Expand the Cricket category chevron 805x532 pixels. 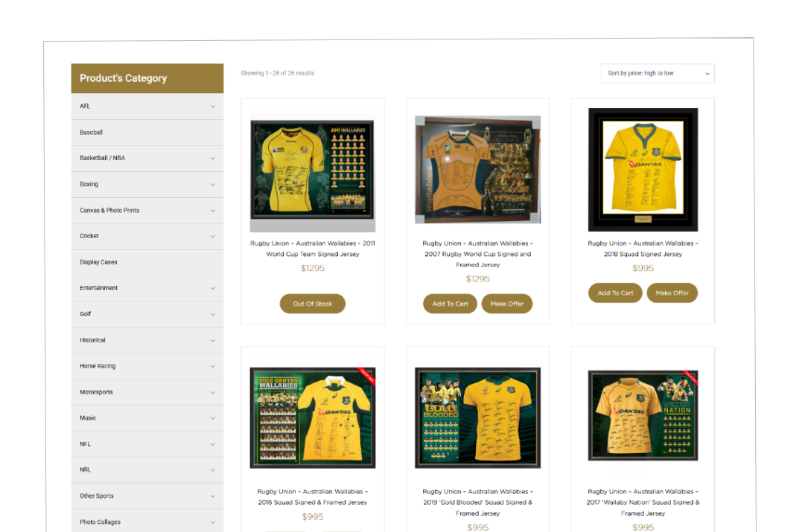pos(212,237)
